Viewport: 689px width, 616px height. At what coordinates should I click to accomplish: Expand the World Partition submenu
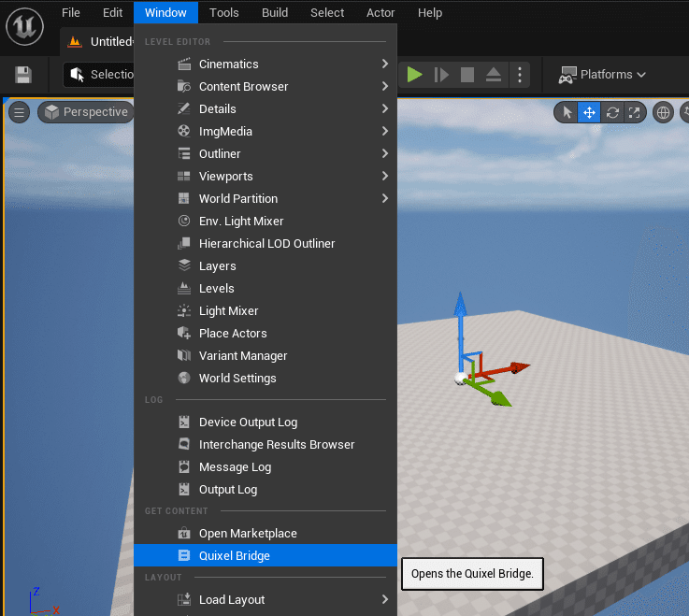[266, 198]
